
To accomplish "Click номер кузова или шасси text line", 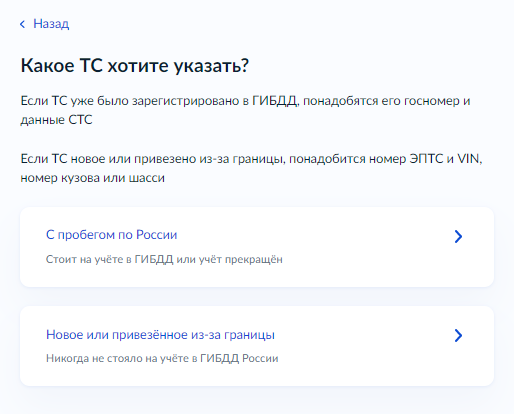I will [x=93, y=178].
